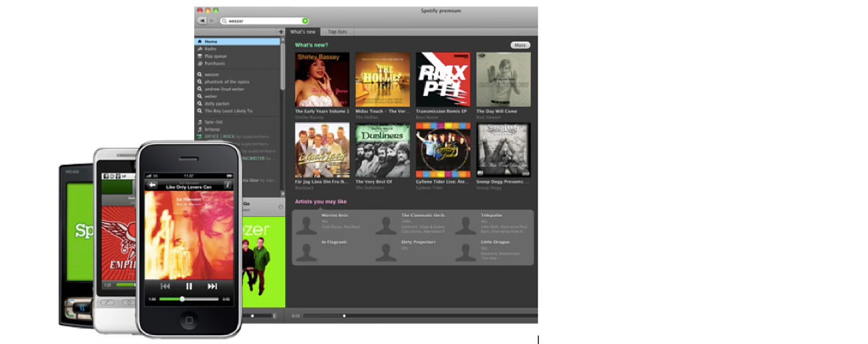Open The Day Will Come album cover
868x344 pixels.
pos(503,79)
